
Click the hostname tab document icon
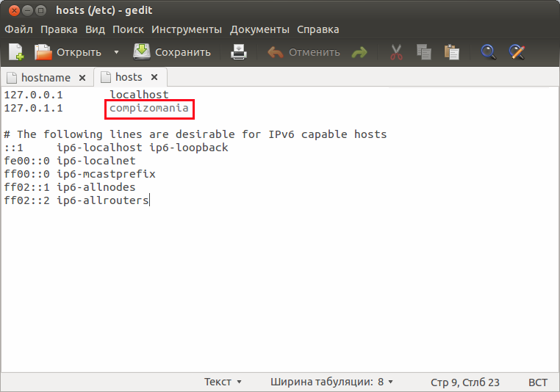[x=12, y=77]
